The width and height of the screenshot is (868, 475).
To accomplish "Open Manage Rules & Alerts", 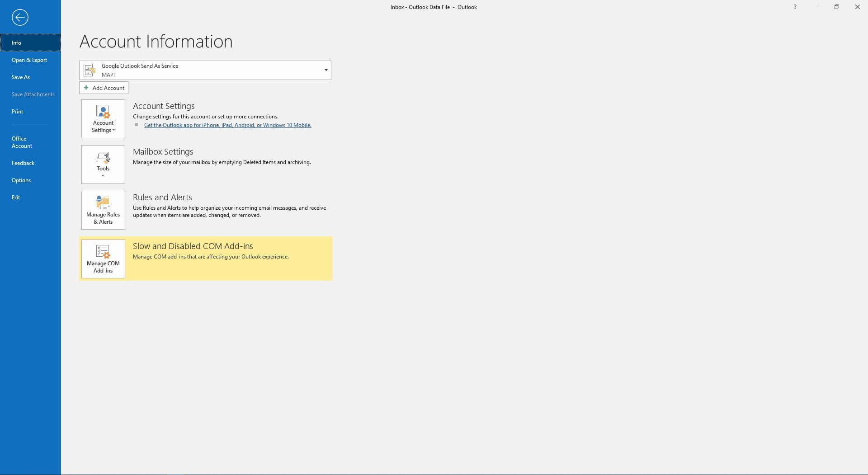I will tap(103, 210).
